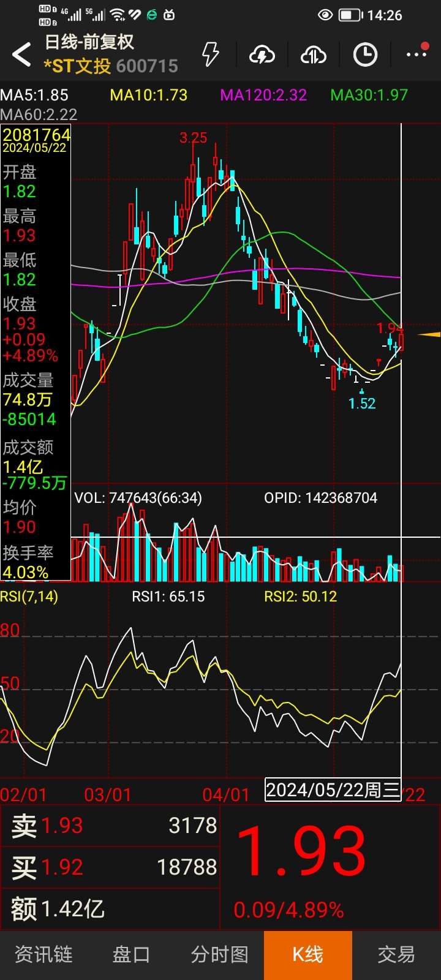This screenshot has height=980, width=441.
Task: Tap the MA60:2.22 indicator label
Action: point(39,115)
